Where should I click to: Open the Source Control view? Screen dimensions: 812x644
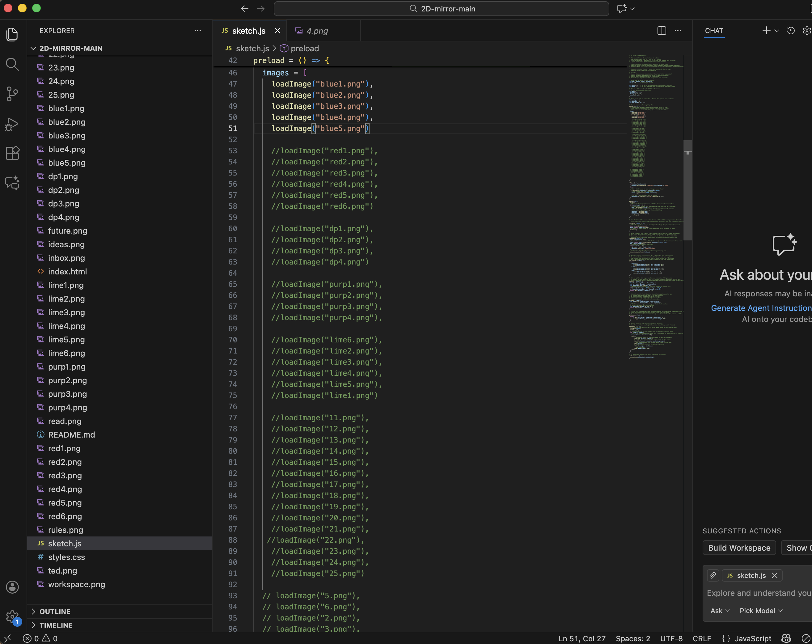pyautogui.click(x=12, y=94)
